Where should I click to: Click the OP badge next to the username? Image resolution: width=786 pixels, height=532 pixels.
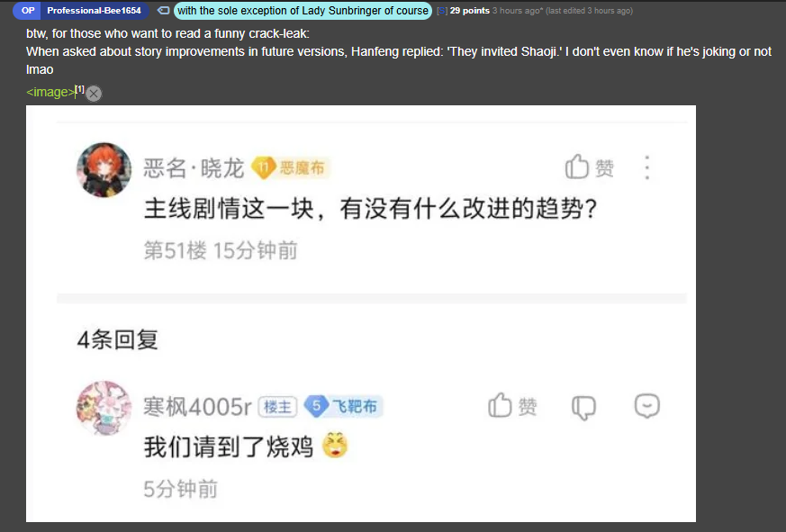pos(28,11)
